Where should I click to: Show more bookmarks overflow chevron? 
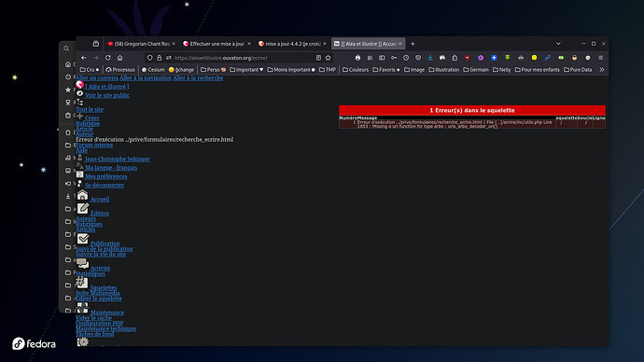[602, 70]
